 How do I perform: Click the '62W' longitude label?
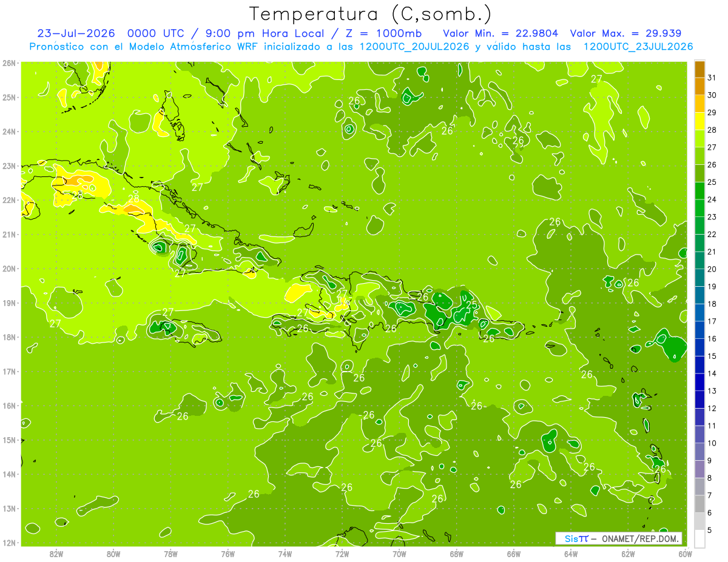(628, 554)
